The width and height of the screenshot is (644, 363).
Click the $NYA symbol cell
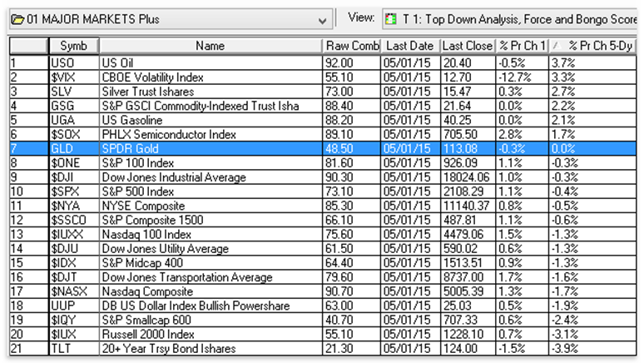(x=74, y=206)
